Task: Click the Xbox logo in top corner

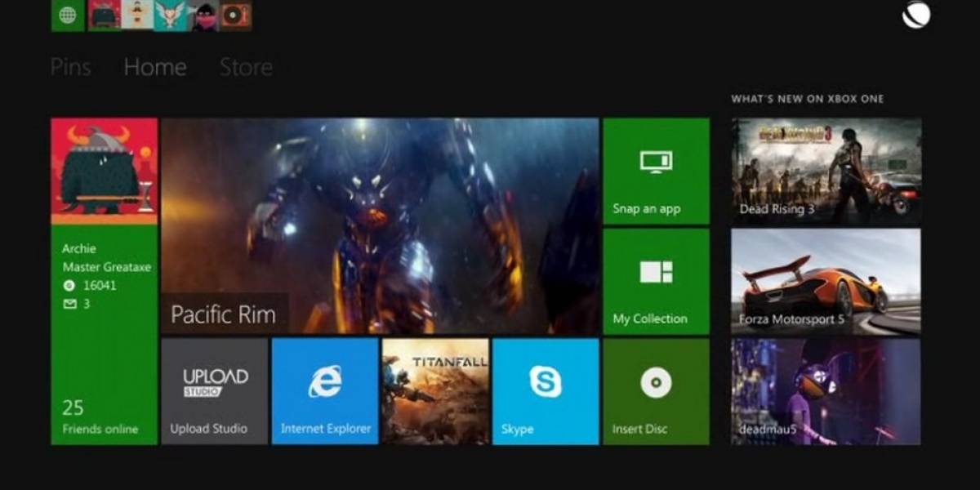Action: [x=916, y=15]
